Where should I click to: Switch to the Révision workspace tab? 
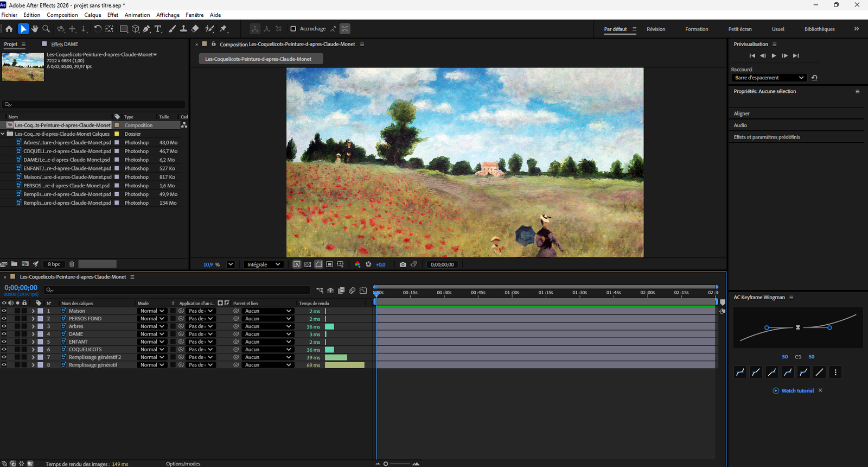point(656,29)
